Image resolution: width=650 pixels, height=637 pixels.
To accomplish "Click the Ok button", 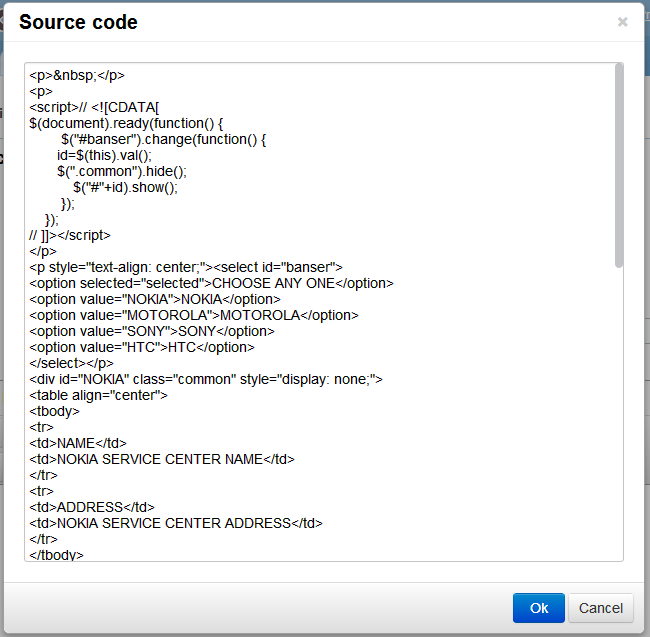I will [x=538, y=608].
